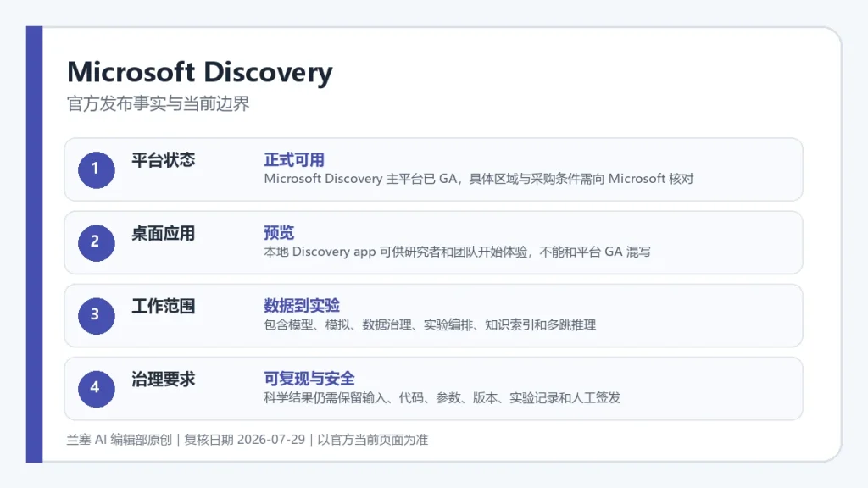The width and height of the screenshot is (868, 488).
Task: Click the 数据到实验 heading
Action: pyautogui.click(x=302, y=306)
